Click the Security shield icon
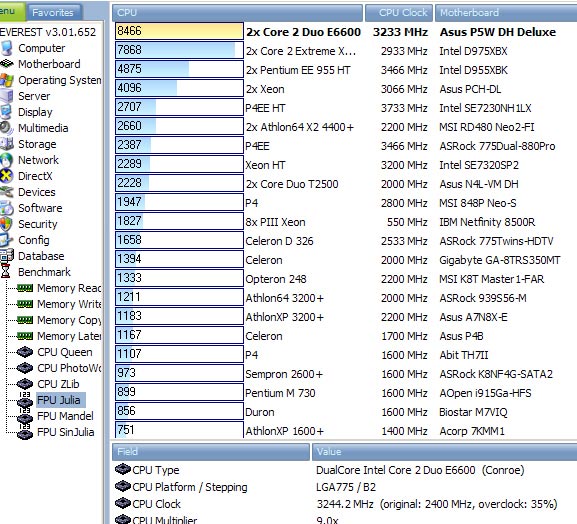 point(6,224)
